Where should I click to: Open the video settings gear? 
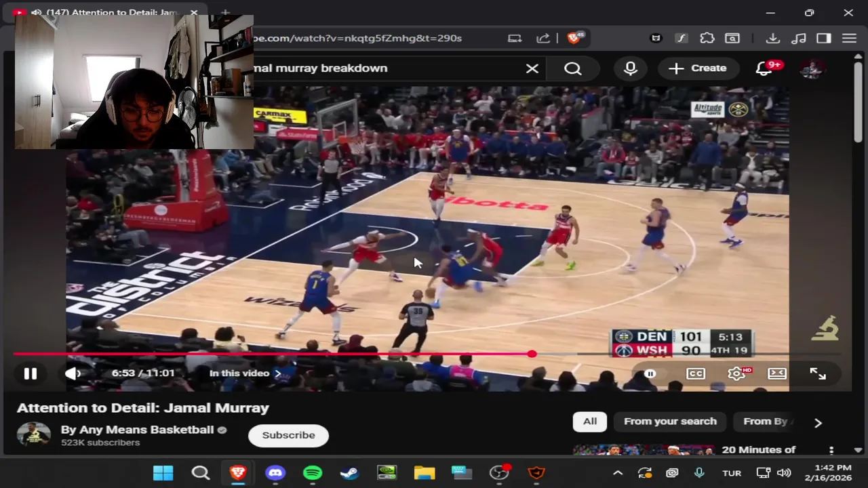[x=736, y=373]
